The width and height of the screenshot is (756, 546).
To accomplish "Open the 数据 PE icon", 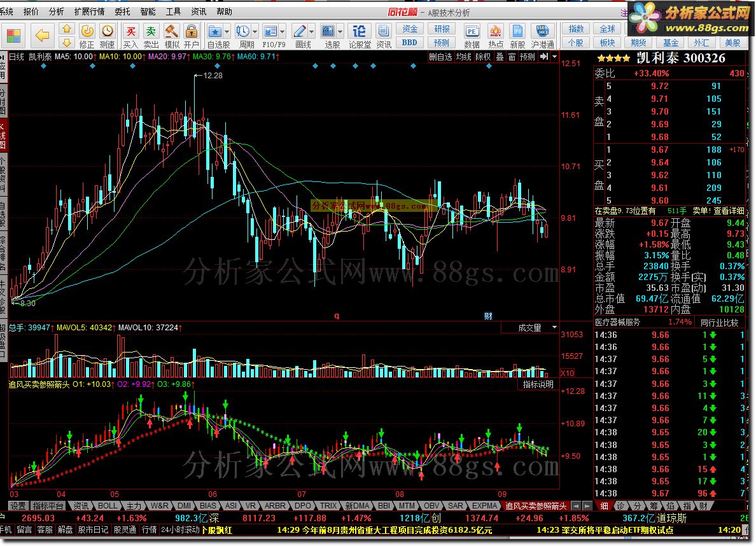I will (472, 32).
